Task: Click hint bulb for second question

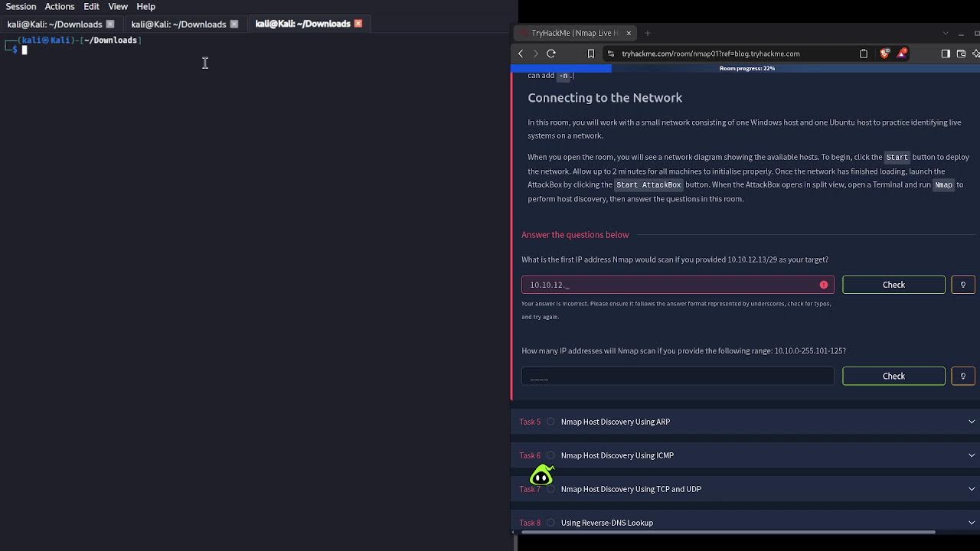Action: pos(963,376)
